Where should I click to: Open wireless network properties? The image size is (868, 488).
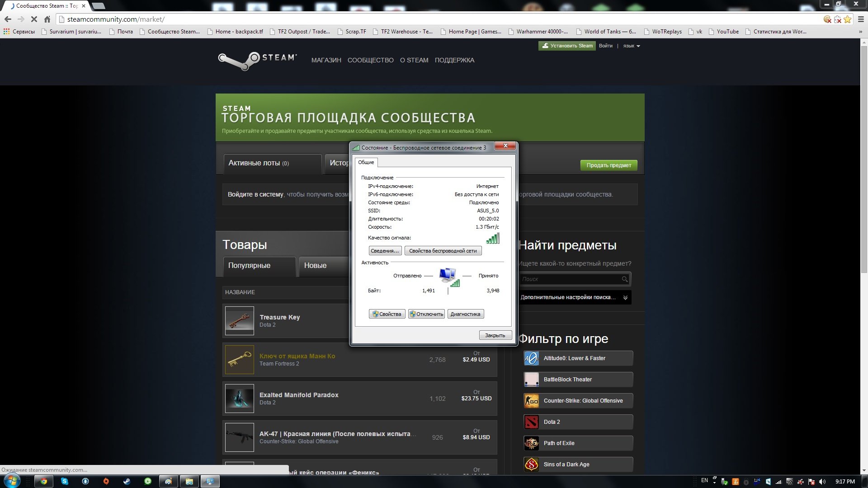pos(443,251)
